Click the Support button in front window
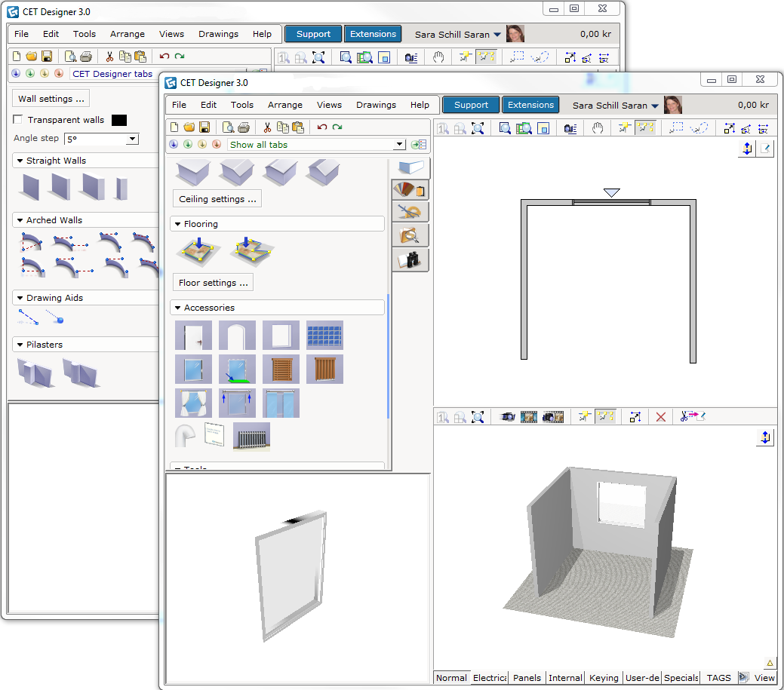Image resolution: width=784 pixels, height=690 pixels. tap(471, 105)
